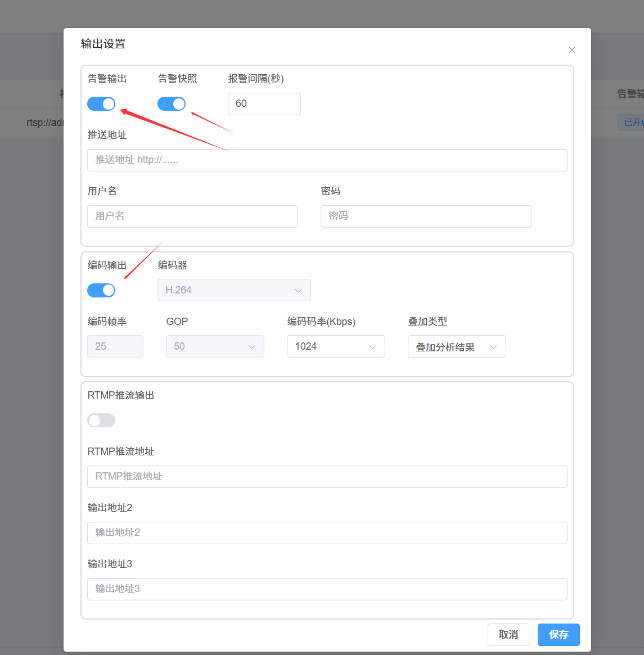The image size is (644, 655).
Task: Close the 输出设置 dialog with X icon
Action: coord(571,50)
